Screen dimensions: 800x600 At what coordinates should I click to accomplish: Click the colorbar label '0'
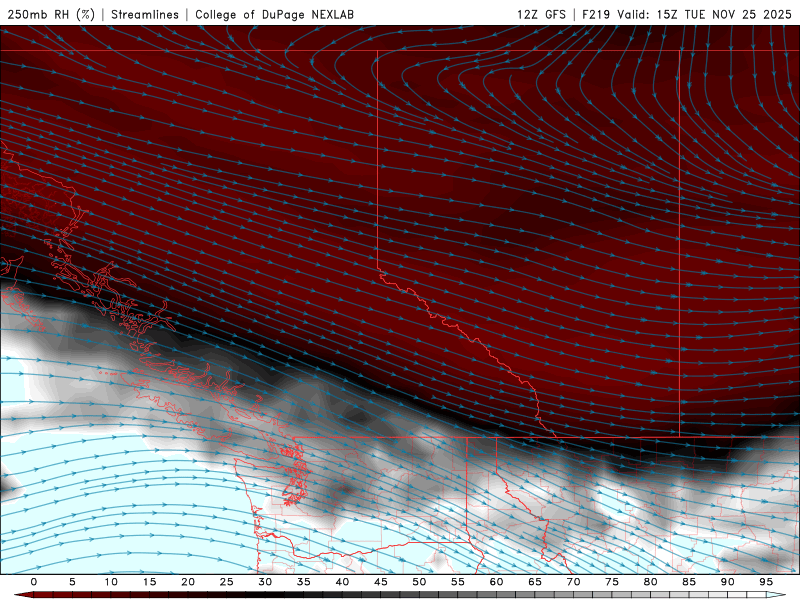pos(34,582)
